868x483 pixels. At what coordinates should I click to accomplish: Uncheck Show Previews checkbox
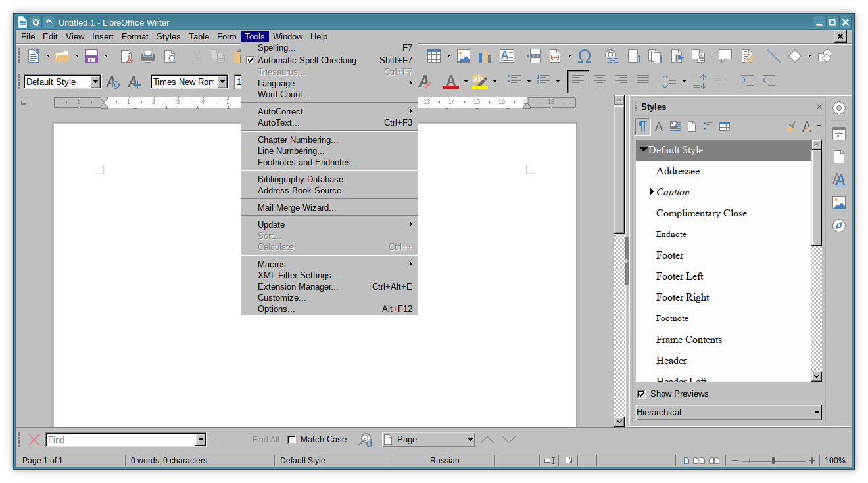[641, 394]
